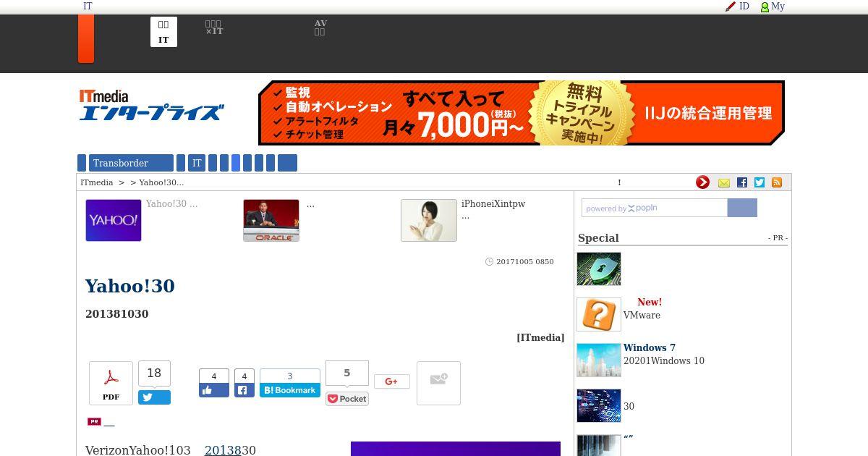868x456 pixels.
Task: Click the Facebook thumbs-up like button
Action: tap(214, 390)
